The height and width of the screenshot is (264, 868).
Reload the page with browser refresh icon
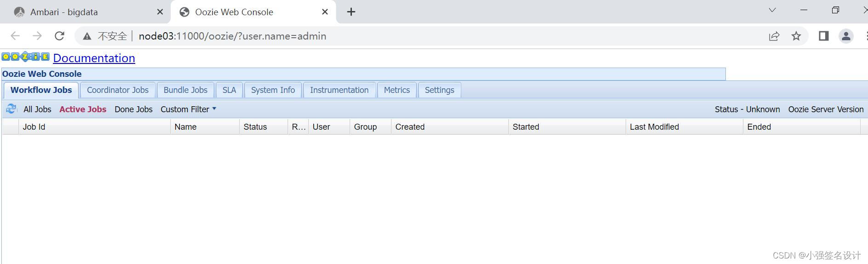[x=59, y=36]
